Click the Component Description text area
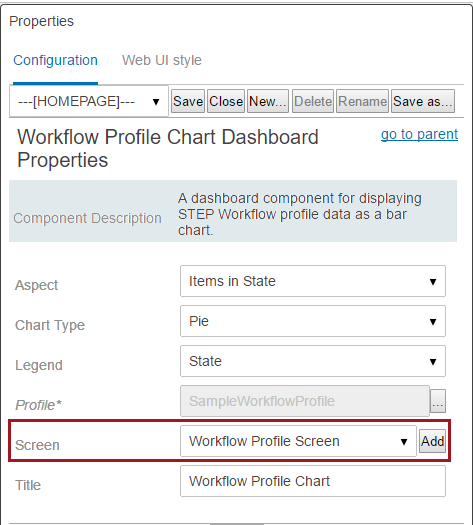The image size is (473, 525). point(300,214)
